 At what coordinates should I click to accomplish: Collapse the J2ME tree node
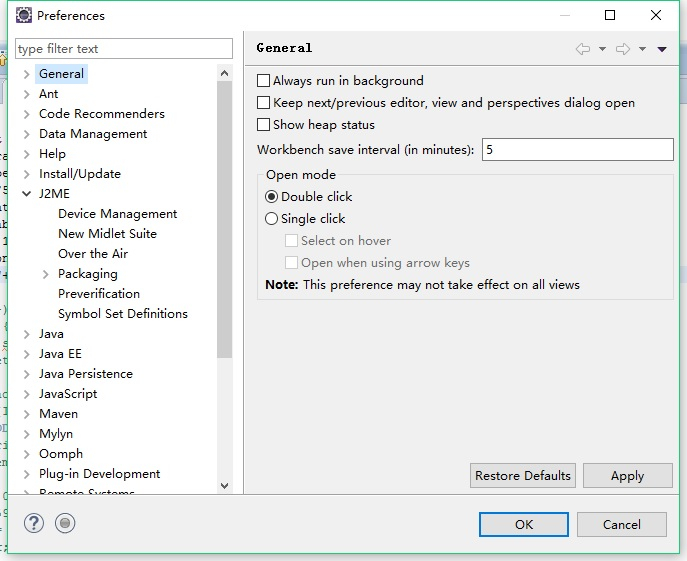click(x=27, y=194)
